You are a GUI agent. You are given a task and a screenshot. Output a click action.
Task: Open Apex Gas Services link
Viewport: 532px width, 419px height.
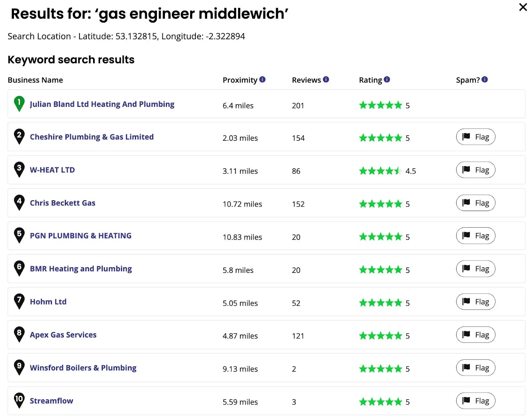pos(63,335)
